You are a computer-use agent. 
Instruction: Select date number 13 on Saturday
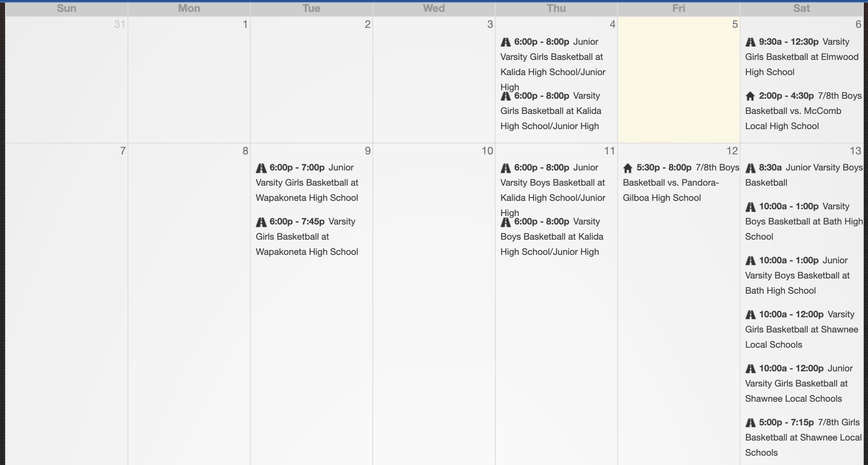click(x=856, y=151)
